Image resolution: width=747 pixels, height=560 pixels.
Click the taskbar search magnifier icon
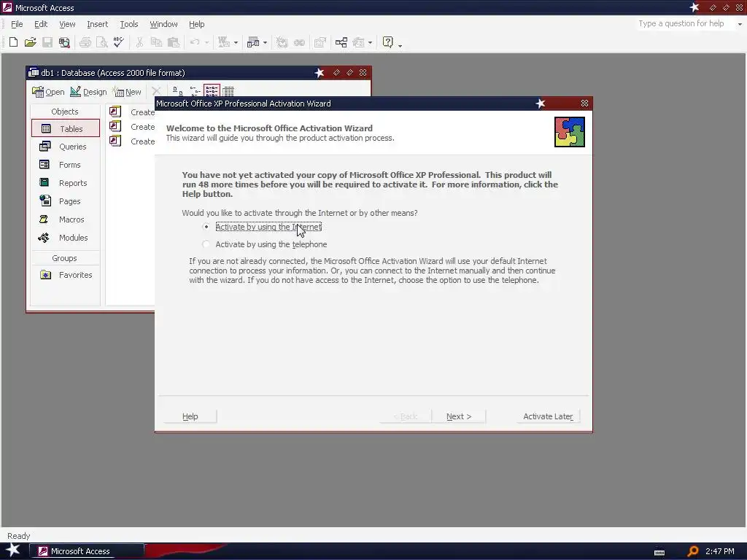pyautogui.click(x=693, y=551)
